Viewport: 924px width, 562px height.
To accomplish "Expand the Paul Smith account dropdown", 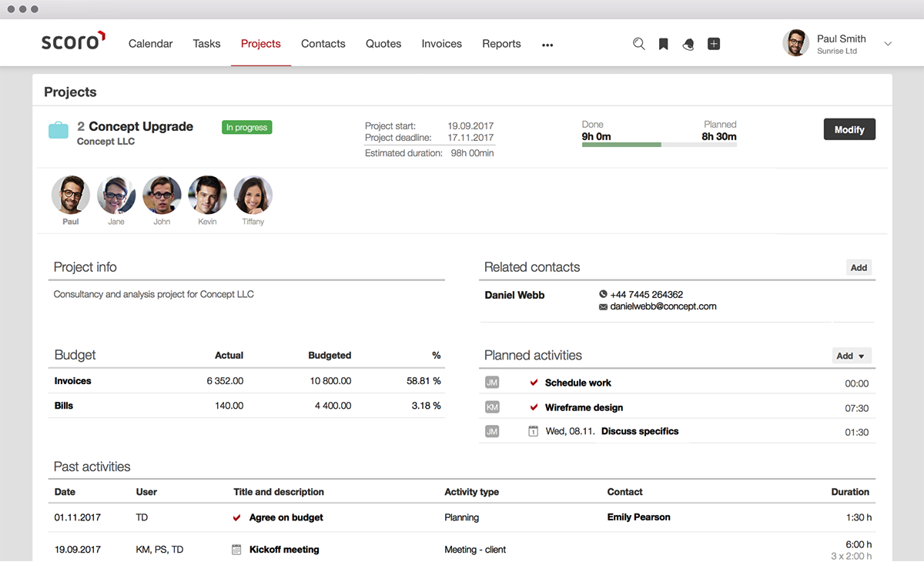I will click(888, 44).
